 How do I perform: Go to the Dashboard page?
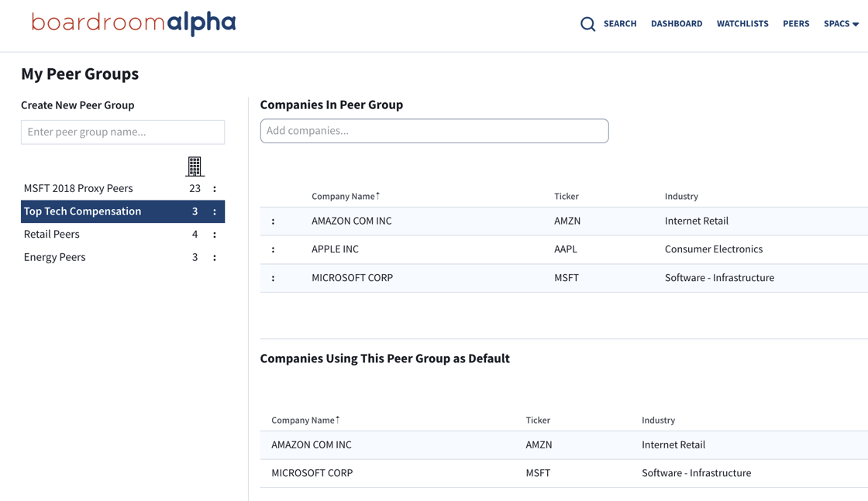[x=677, y=24]
